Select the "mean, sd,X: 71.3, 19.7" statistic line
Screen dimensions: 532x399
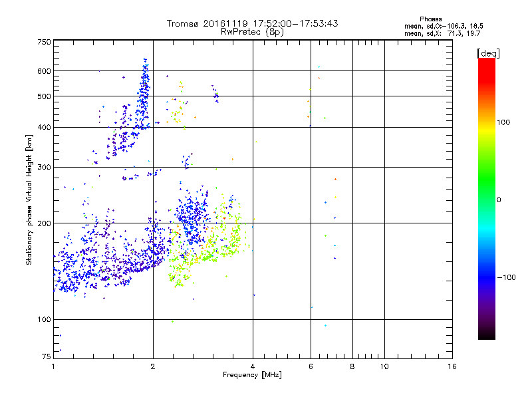442,34
